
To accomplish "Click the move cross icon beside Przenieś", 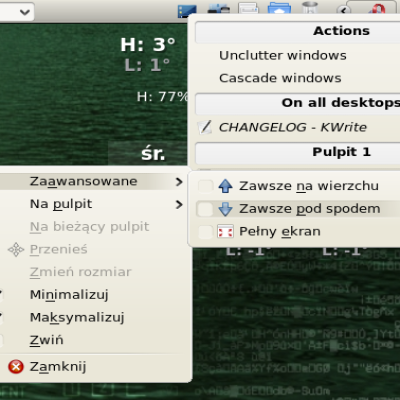I will [x=16, y=249].
